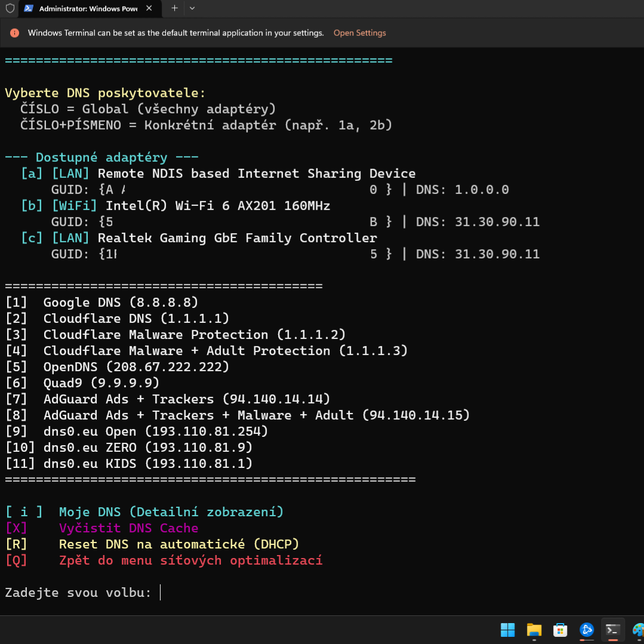Click the 'Vyčistit DNS Cache' line
This screenshot has width=644, height=644.
click(128, 528)
